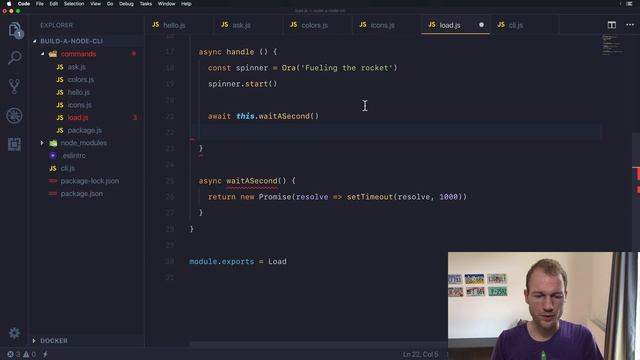Click the lightning bolt status bar icon
This screenshot has height=360, width=640.
click(45, 354)
